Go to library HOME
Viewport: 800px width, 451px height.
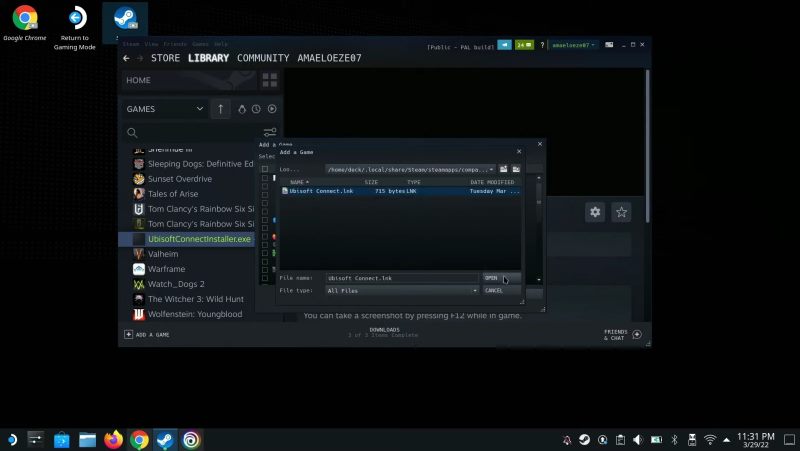coord(138,80)
